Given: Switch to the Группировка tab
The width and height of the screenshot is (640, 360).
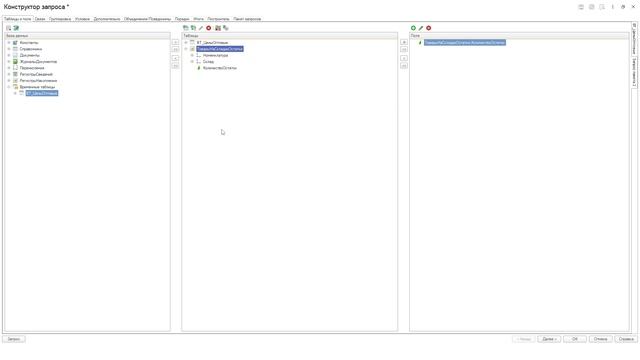Looking at the screenshot, I should pos(60,19).
